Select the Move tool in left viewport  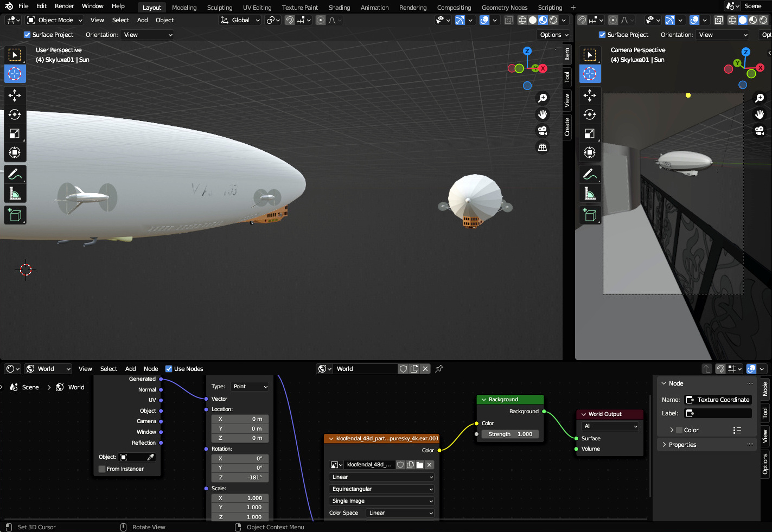tap(15, 95)
